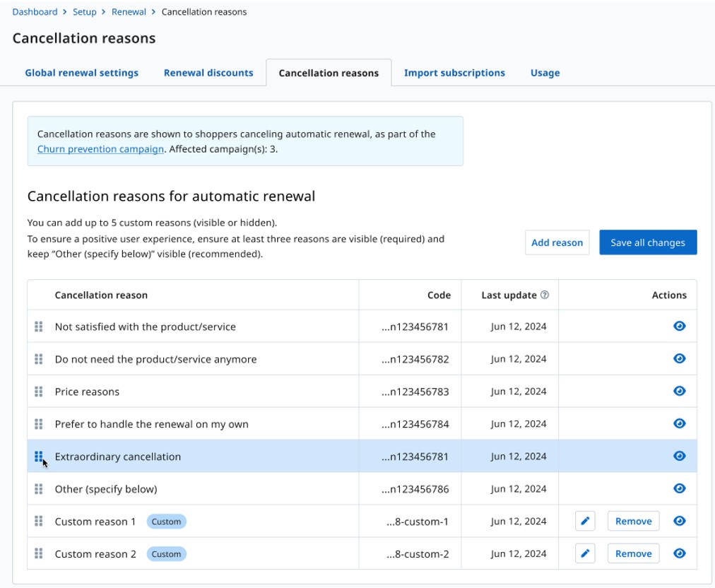
Task: Click Cancellation reason column header
Action: (x=101, y=295)
